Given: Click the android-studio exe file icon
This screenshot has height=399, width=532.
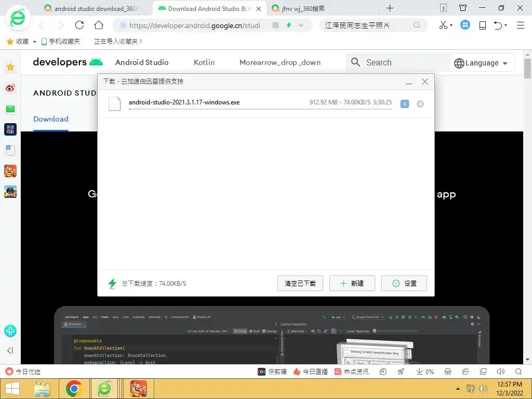Looking at the screenshot, I should tap(114, 103).
